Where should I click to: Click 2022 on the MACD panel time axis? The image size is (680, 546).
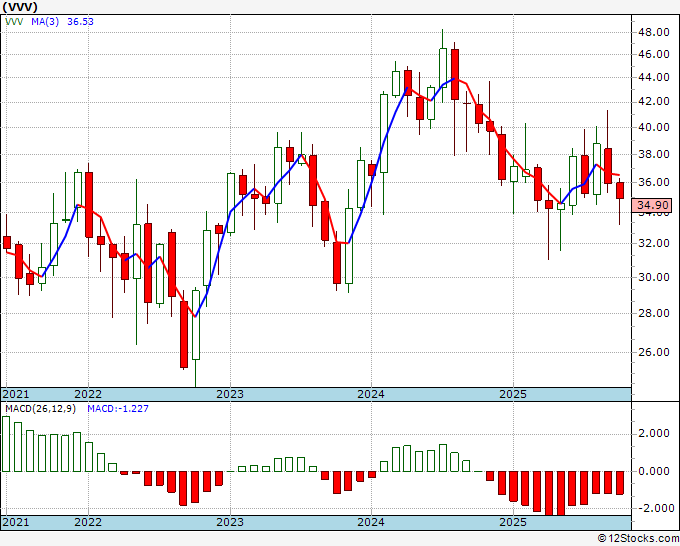tap(88, 522)
